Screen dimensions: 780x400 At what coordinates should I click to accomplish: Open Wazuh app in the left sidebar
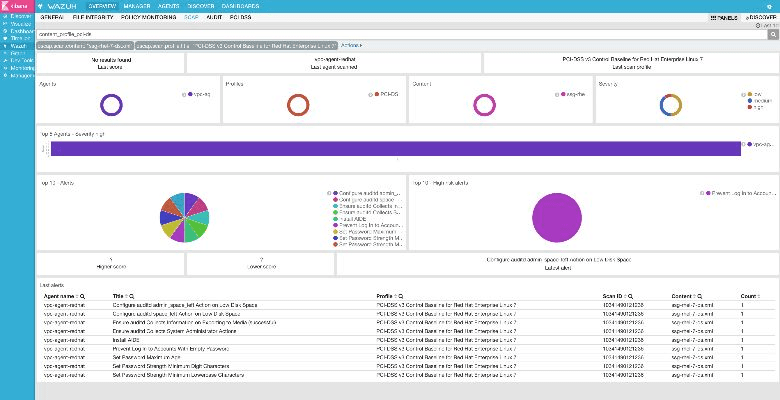17,45
